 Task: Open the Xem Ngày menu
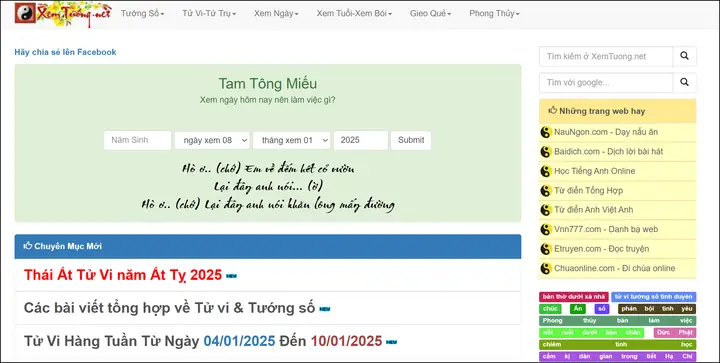pos(276,13)
